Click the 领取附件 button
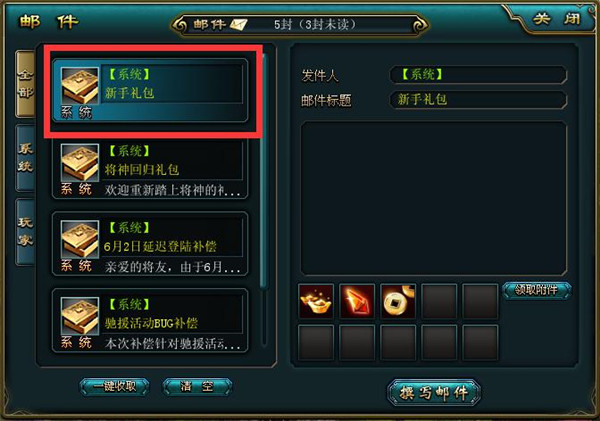600x421 pixels. coord(537,290)
